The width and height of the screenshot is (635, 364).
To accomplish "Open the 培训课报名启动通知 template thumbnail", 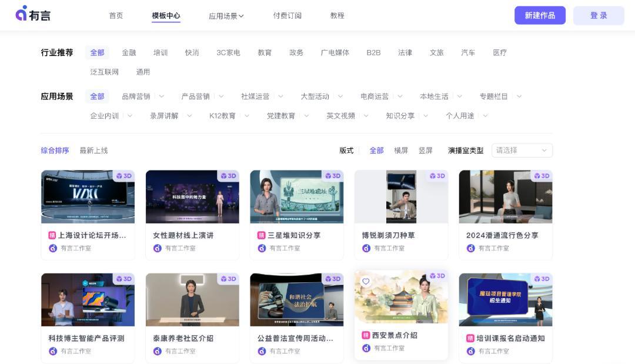I will click(506, 300).
